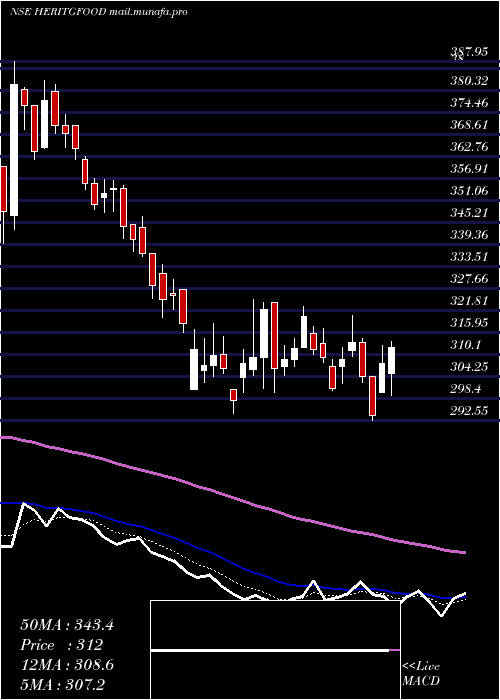Click the tallest white candlestick near 380
The image size is (500, 700).
[14, 150]
